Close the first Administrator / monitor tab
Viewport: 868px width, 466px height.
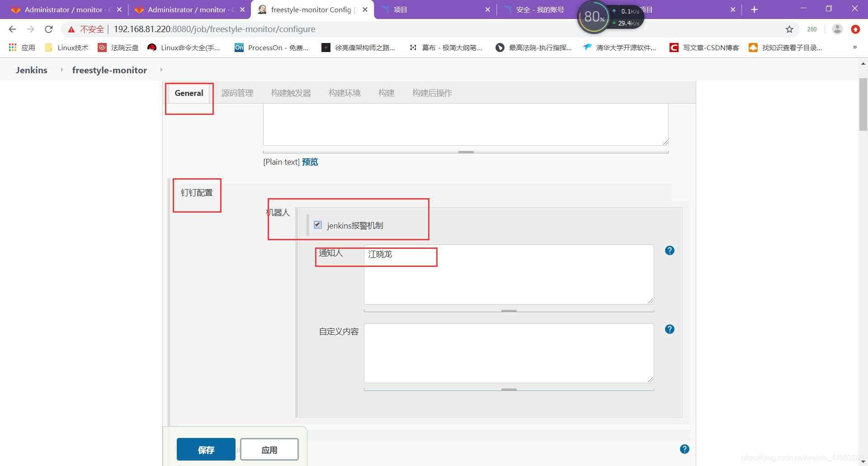(119, 10)
